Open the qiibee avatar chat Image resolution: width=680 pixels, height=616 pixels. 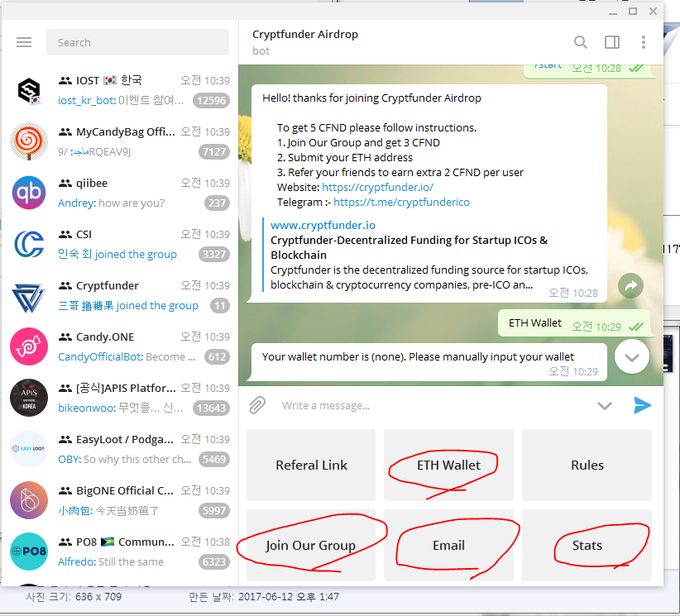coord(29,193)
